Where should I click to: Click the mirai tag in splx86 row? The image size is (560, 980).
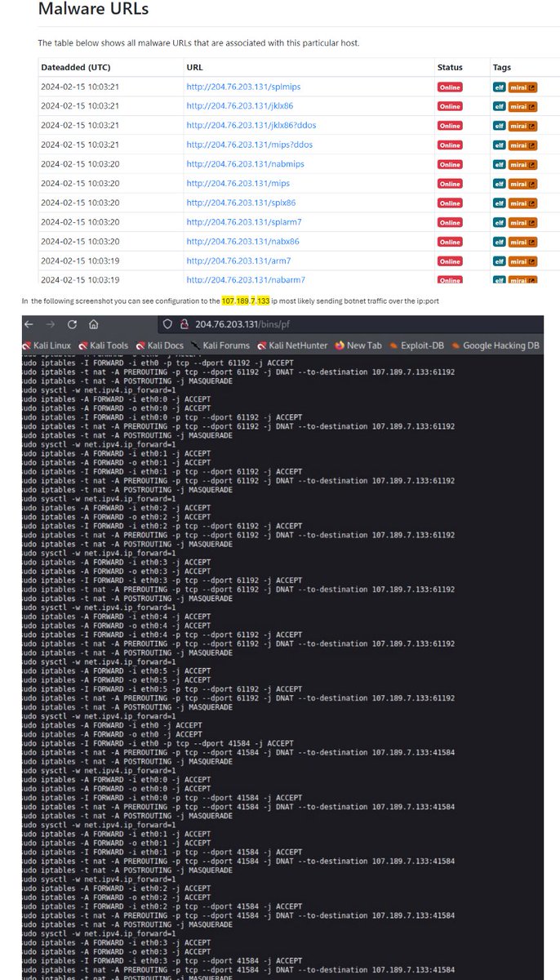coord(522,203)
